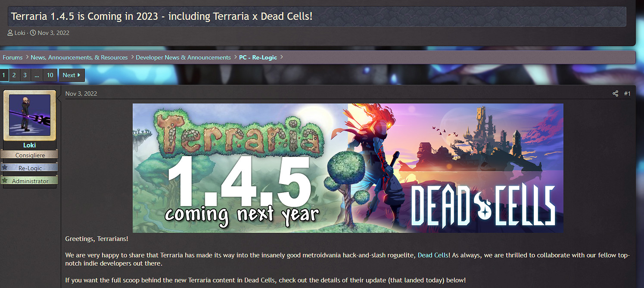Click chevron after Forums breadcrumb

click(27, 57)
